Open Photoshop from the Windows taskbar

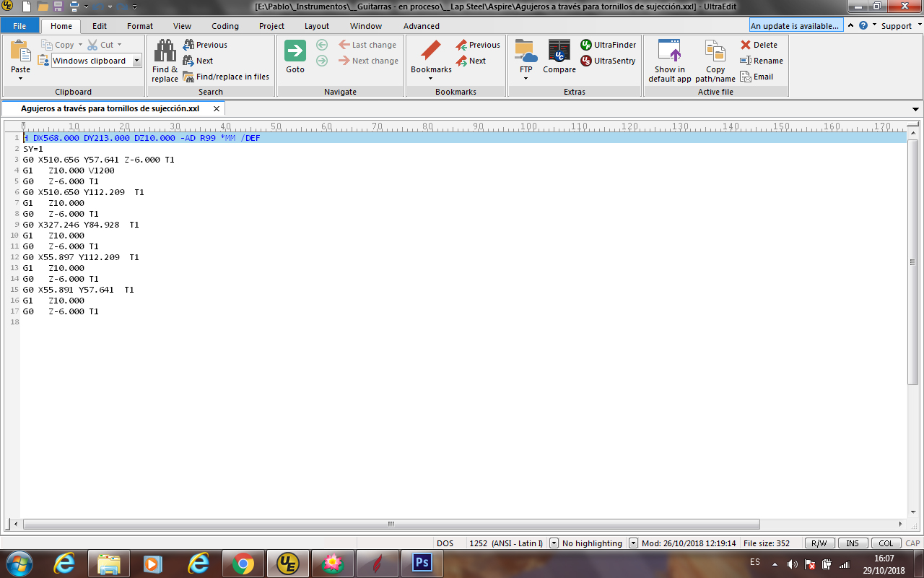coord(421,562)
